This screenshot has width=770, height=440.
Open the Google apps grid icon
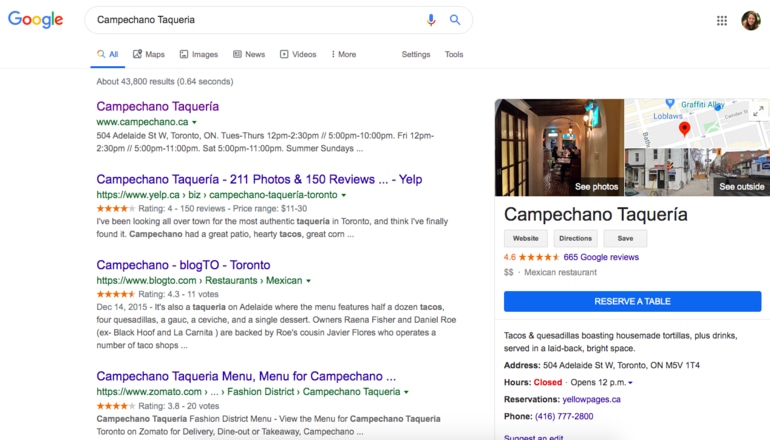point(721,21)
